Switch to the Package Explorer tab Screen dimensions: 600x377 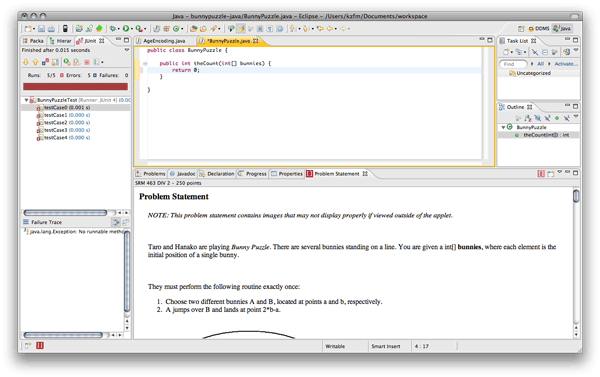tap(34, 41)
